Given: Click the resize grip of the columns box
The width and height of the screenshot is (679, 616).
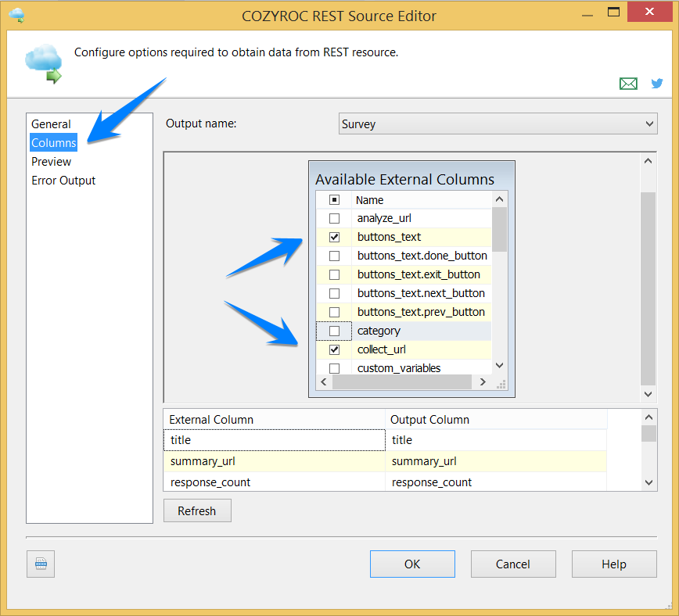Looking at the screenshot, I should [501, 385].
